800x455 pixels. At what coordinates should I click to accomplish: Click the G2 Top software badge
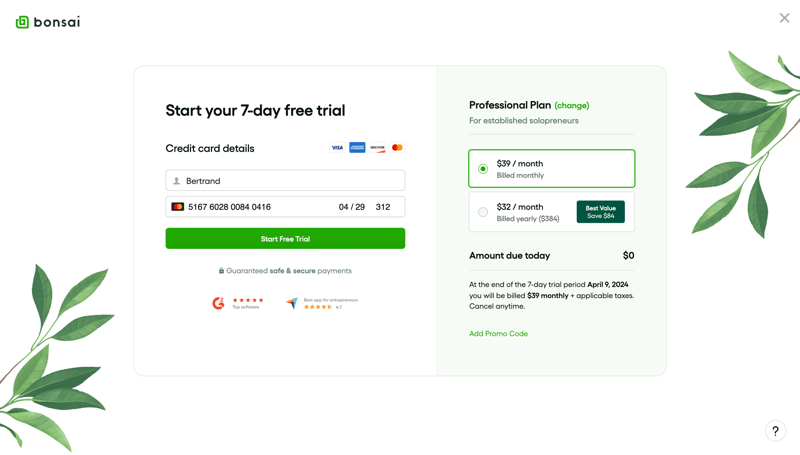point(237,303)
